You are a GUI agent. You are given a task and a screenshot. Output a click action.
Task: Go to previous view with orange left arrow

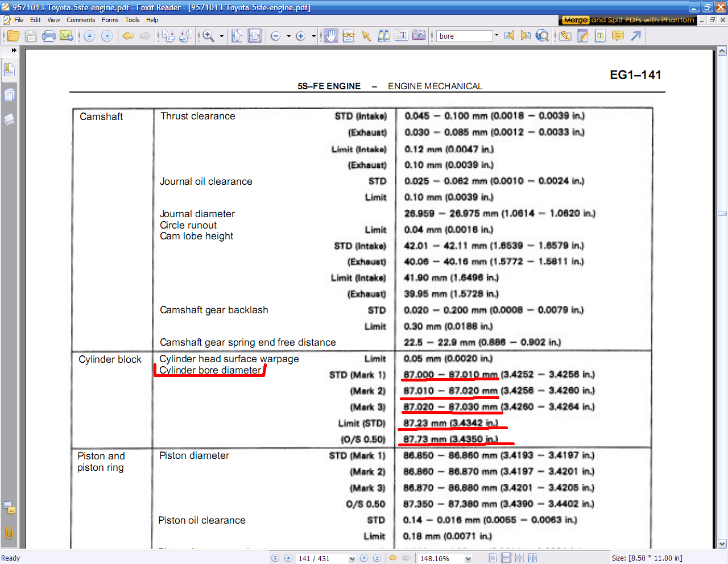click(128, 36)
